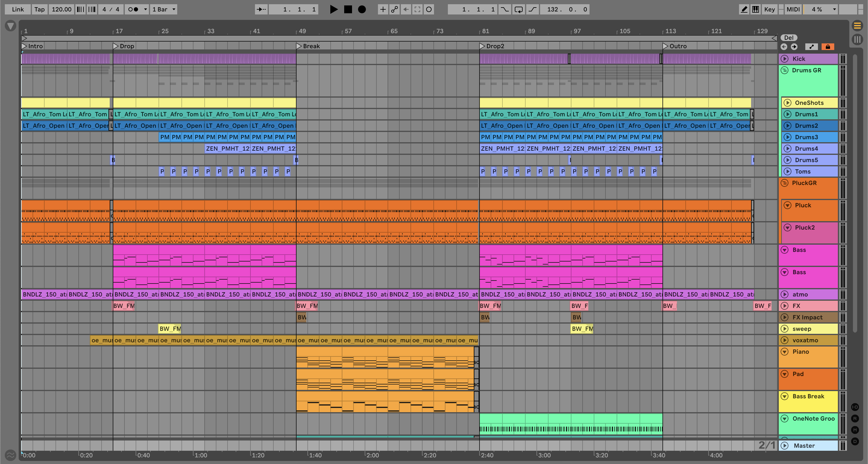The width and height of the screenshot is (868, 464).
Task: Unfold the Pluck track with its triangle
Action: click(788, 205)
